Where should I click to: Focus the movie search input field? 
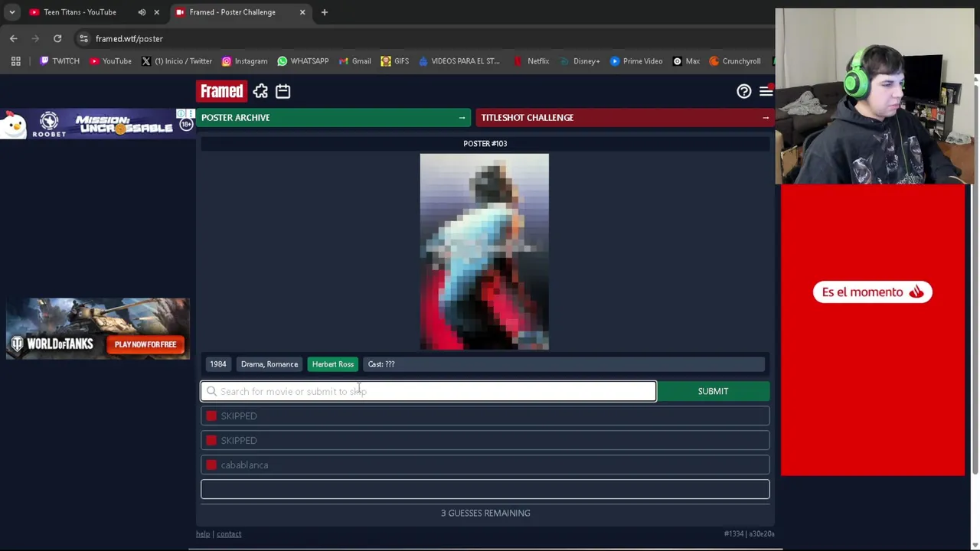[429, 391]
